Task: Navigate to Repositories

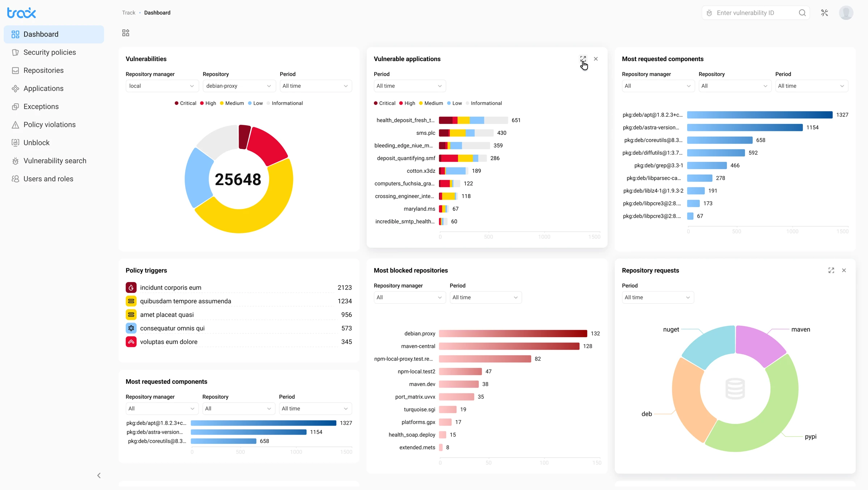Action: point(54,71)
